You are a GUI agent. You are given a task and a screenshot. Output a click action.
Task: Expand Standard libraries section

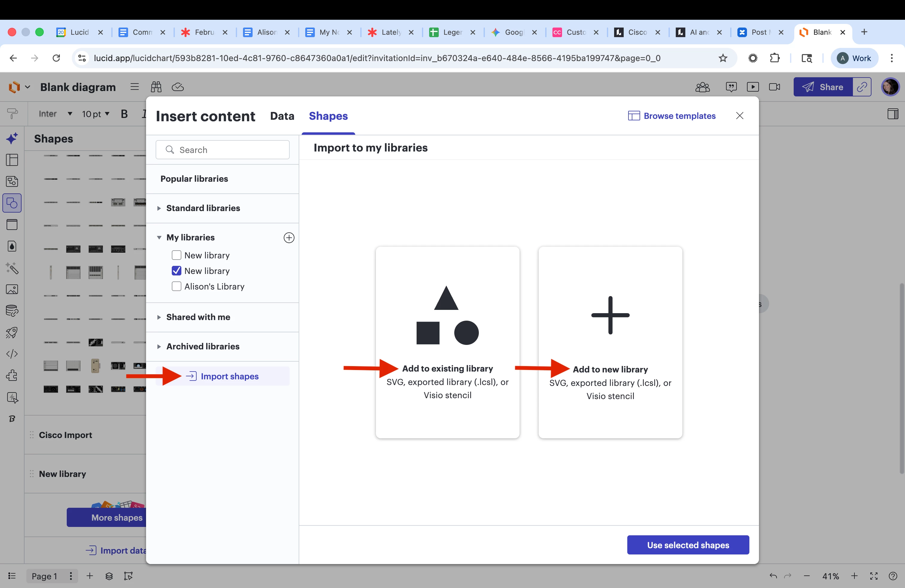tap(203, 208)
